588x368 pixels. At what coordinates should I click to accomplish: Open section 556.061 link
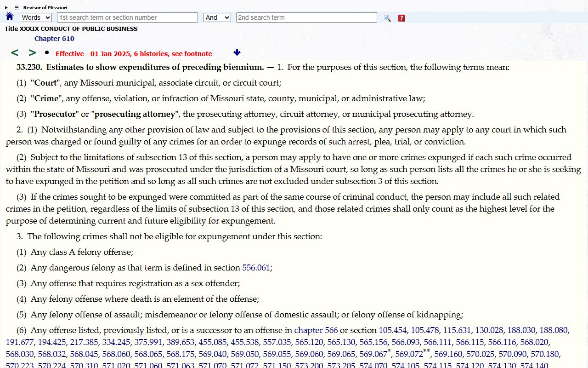pos(256,268)
